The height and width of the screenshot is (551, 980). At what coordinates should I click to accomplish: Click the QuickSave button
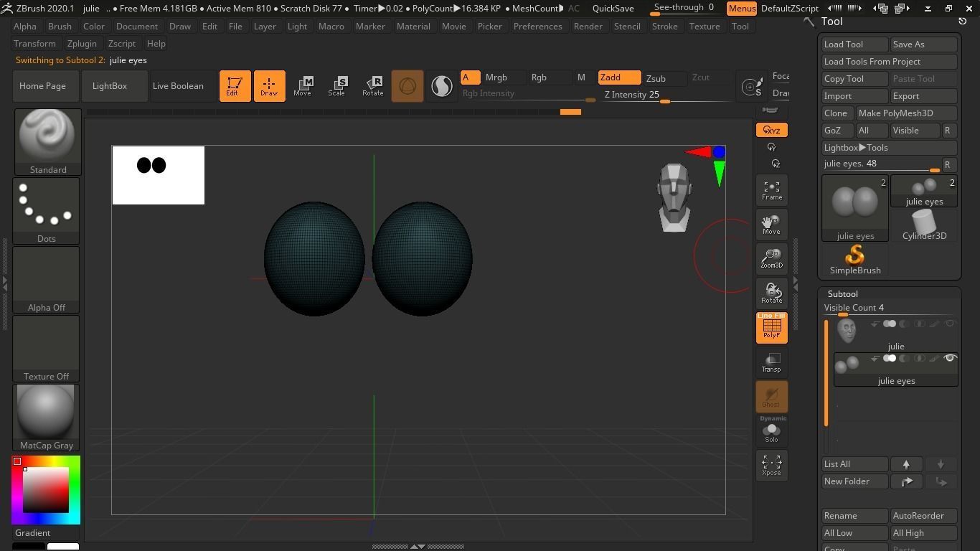pos(613,9)
